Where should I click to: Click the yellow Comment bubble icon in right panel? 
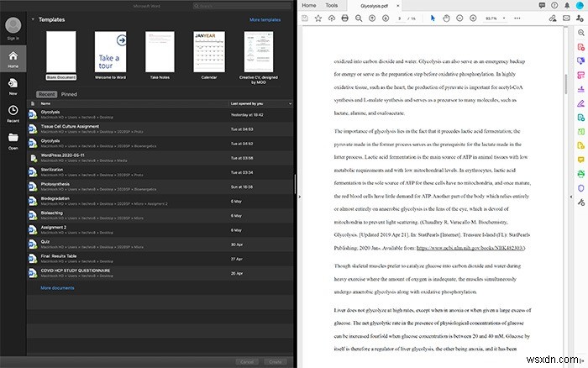(581, 160)
